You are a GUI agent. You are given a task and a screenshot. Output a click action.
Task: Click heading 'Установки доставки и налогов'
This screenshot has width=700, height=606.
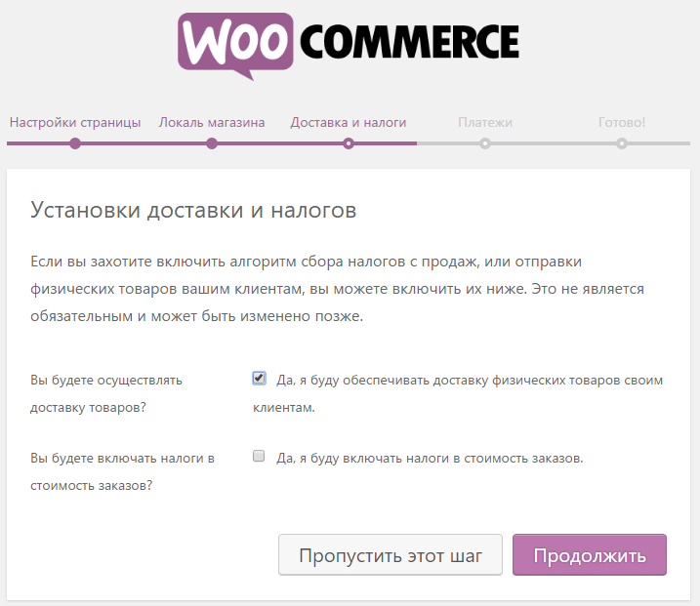193,210
